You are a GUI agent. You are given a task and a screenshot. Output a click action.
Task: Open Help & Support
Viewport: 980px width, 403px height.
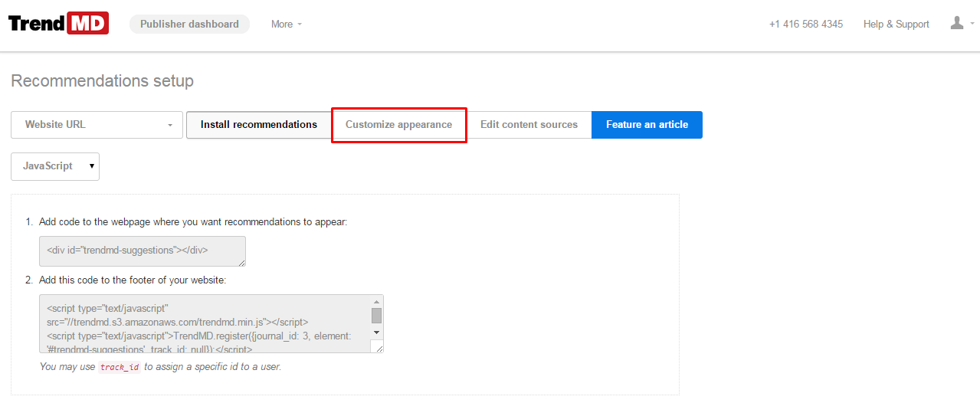pyautogui.click(x=896, y=24)
